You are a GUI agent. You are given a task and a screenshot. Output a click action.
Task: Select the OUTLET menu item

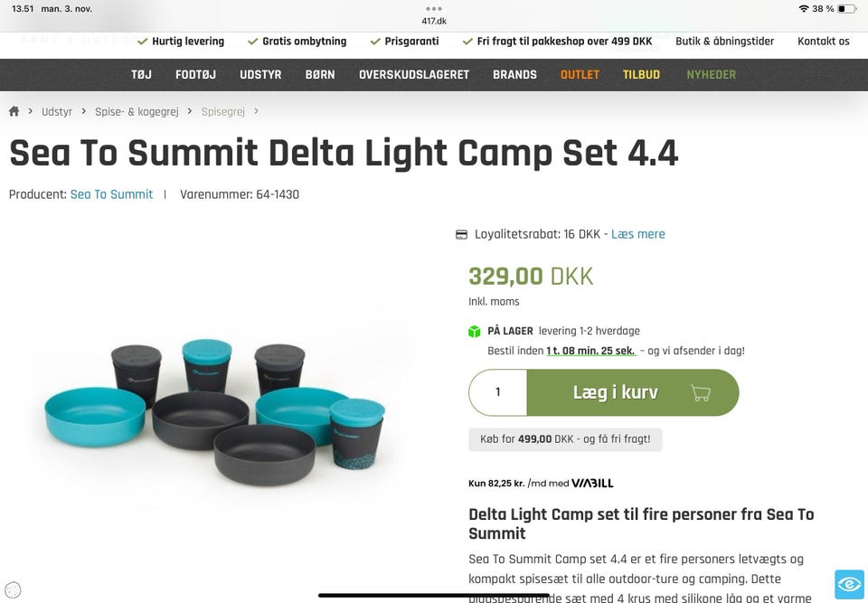click(x=580, y=74)
